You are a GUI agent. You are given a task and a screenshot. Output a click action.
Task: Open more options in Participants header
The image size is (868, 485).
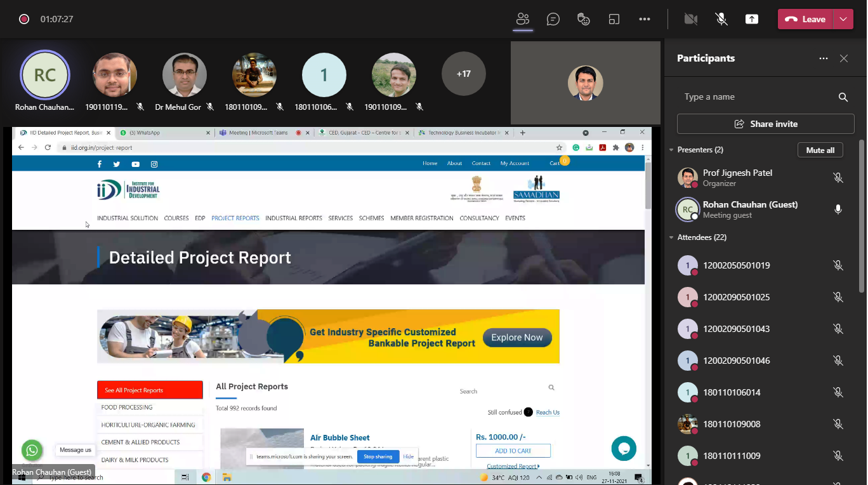[x=824, y=58]
